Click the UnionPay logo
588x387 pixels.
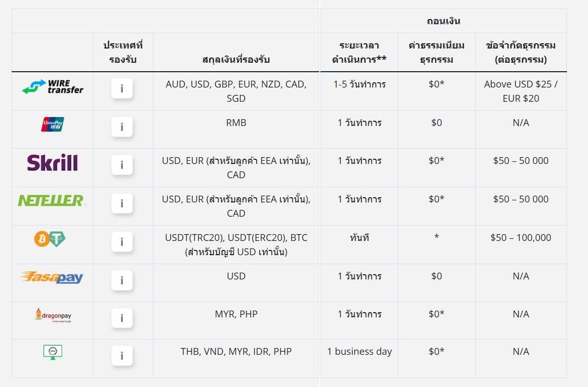tap(53, 124)
